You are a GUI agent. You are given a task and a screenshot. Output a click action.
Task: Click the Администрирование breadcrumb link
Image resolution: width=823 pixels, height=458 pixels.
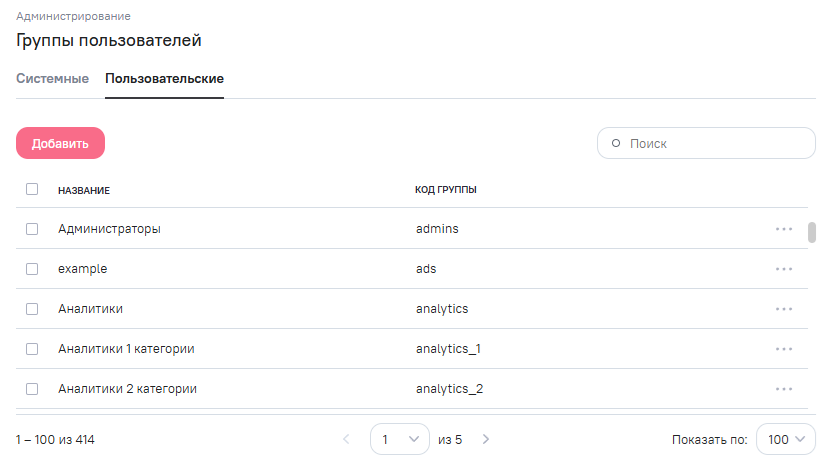[73, 17]
